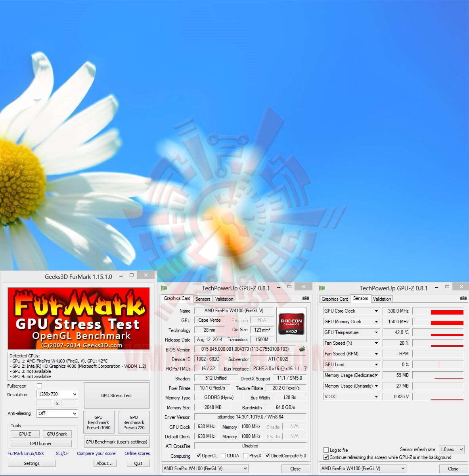Switch to Sensors tab in left GPU-Z window
The height and width of the screenshot is (476, 469).
point(203,299)
